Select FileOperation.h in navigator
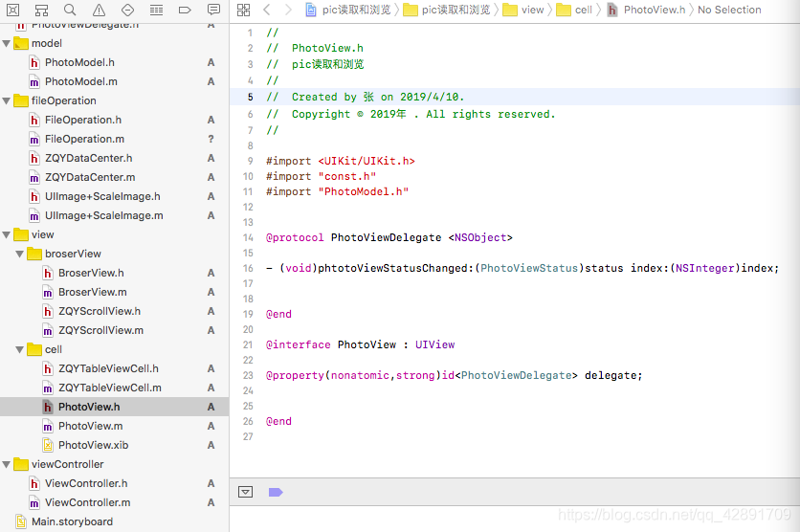This screenshot has width=800, height=532. pyautogui.click(x=83, y=120)
